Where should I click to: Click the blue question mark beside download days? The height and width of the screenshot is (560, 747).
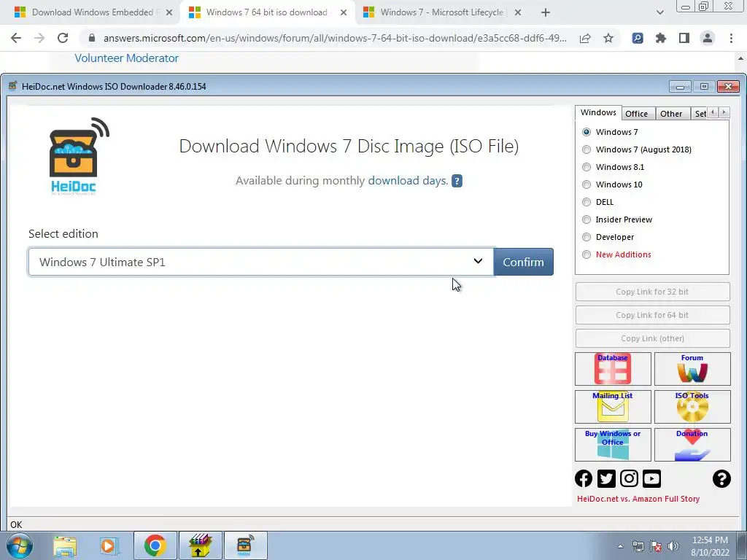pos(457,181)
